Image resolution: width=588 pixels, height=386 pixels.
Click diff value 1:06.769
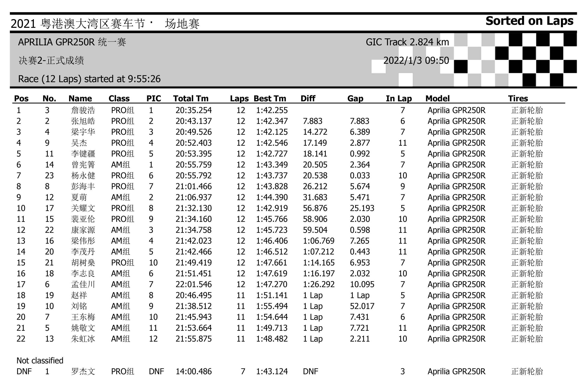(x=318, y=241)
